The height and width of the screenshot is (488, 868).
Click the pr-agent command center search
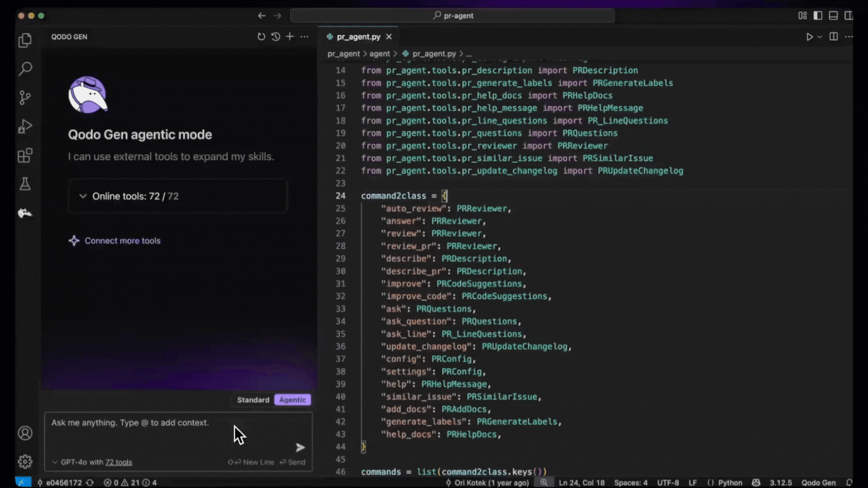pos(452,16)
